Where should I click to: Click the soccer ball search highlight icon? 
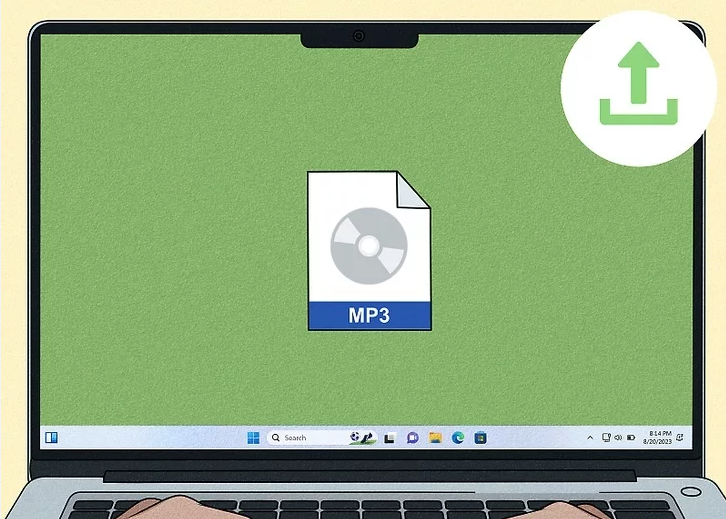point(355,438)
